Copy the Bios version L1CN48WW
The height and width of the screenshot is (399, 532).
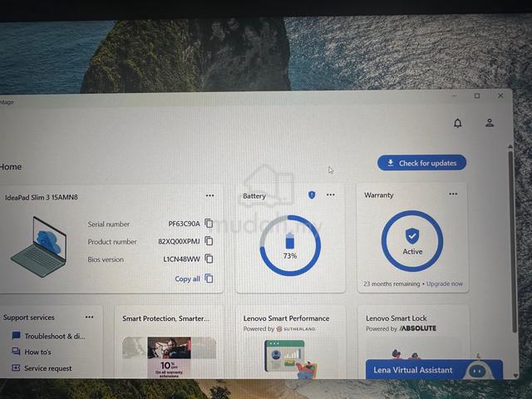coord(209,259)
